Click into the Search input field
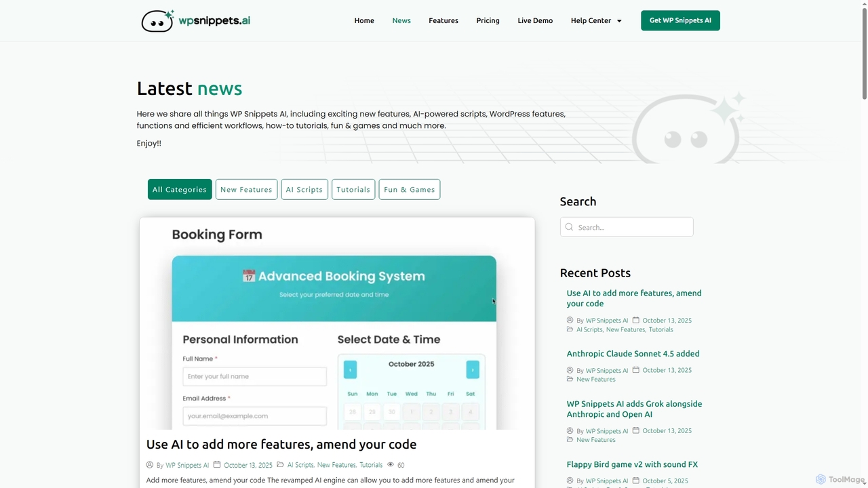This screenshot has height=488, width=868. pos(627,227)
